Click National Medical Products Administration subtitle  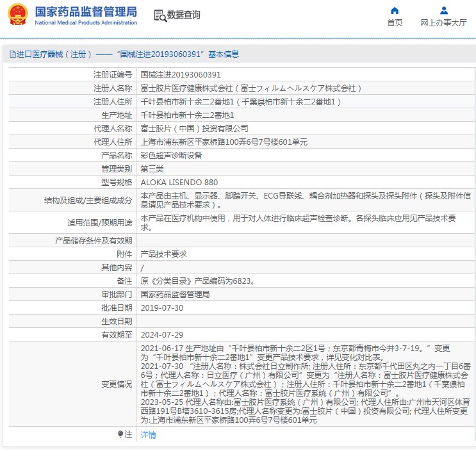click(86, 23)
